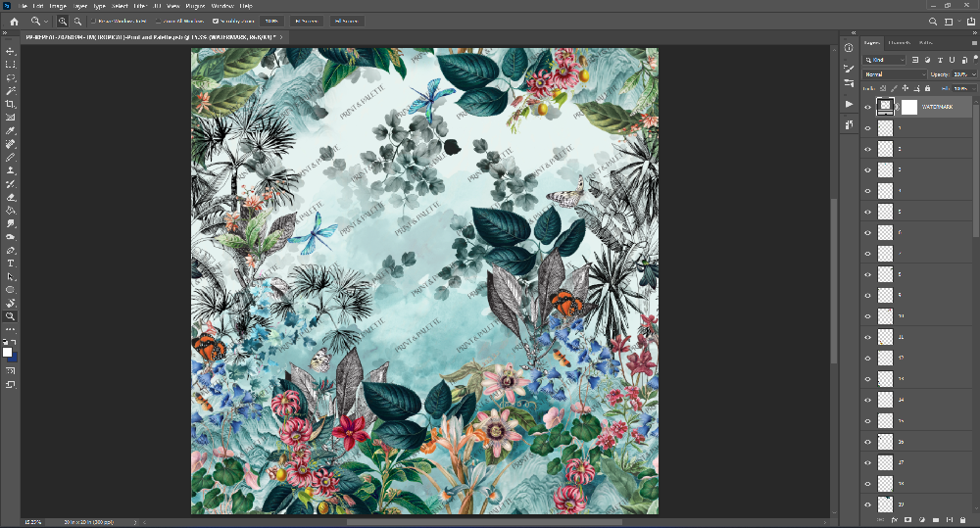Toggle visibility of layer 10
The width and height of the screenshot is (980, 528).
[867, 316]
